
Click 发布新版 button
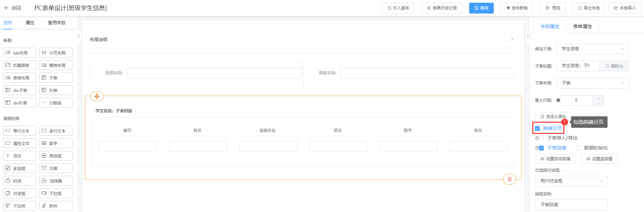tap(517, 8)
